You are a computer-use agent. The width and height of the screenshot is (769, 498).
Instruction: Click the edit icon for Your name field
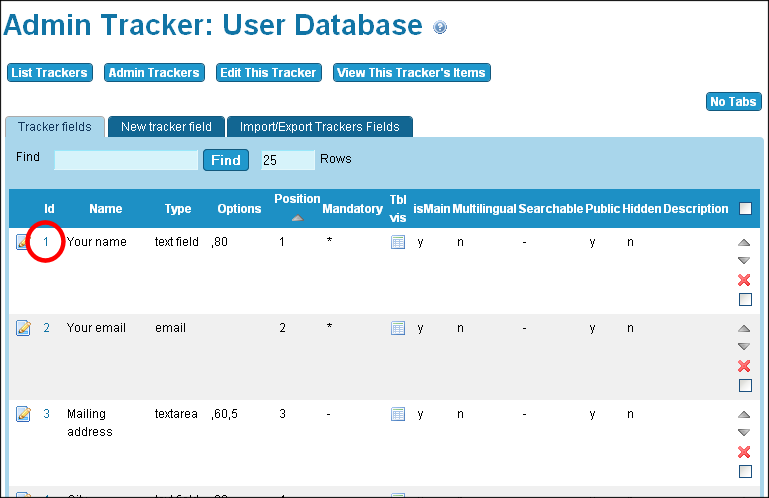point(24,242)
